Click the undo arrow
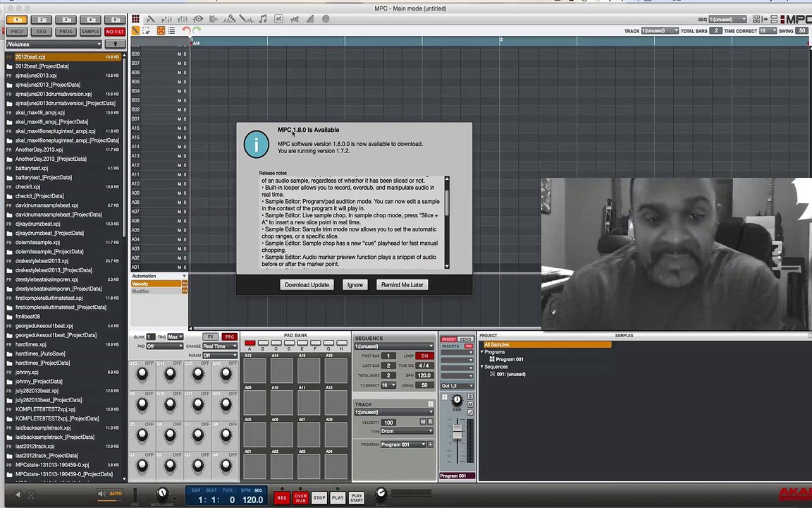Image resolution: width=812 pixels, height=508 pixels. coord(186,31)
